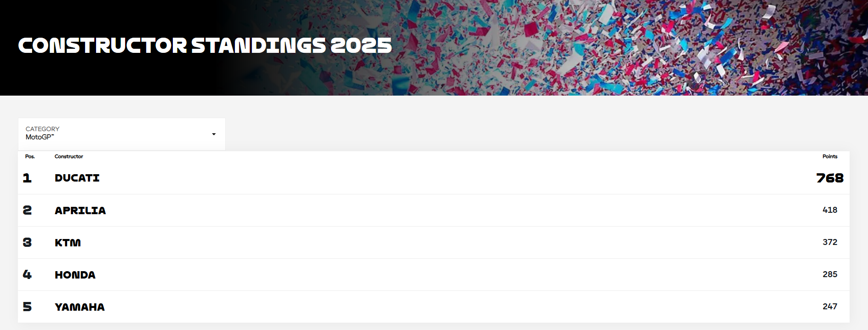Click the position 3 number beside KTM

click(27, 242)
